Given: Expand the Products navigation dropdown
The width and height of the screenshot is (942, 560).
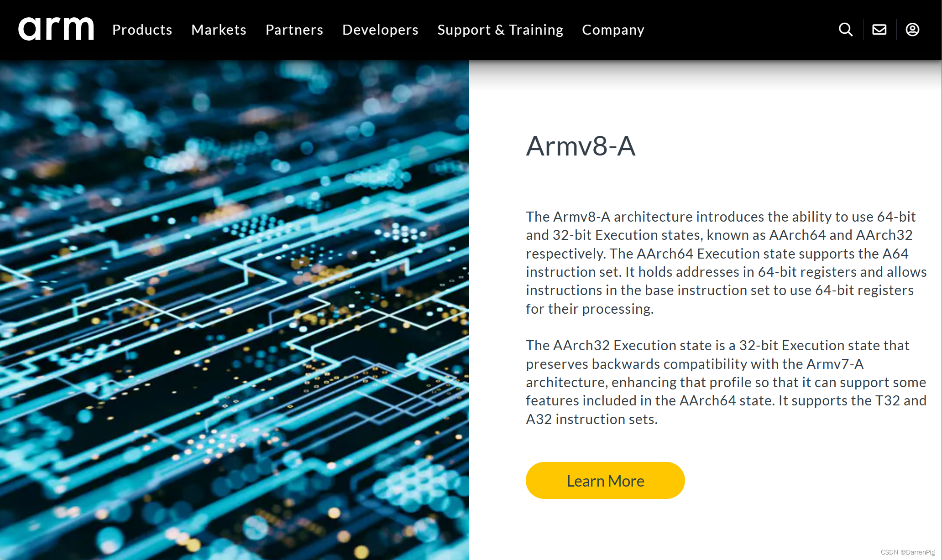Looking at the screenshot, I should tap(141, 29).
